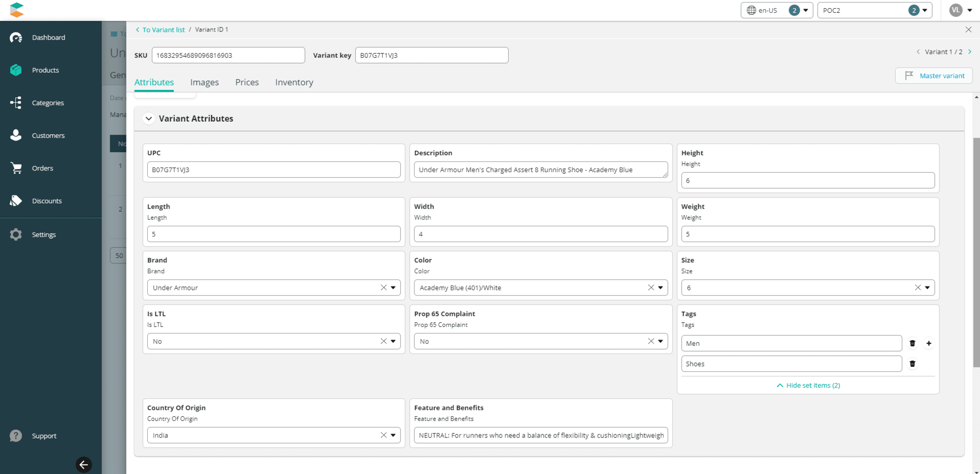
Task: Delete the Shoes tag
Action: click(912, 364)
